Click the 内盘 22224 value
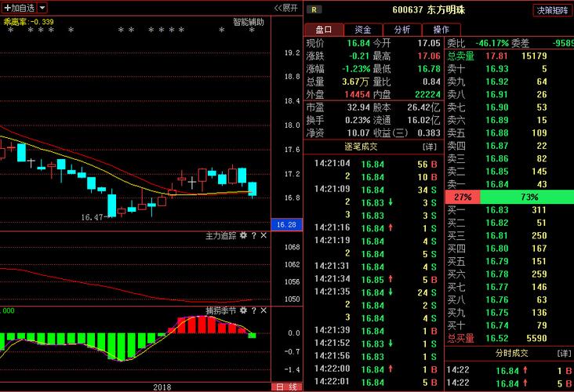 (x=427, y=94)
